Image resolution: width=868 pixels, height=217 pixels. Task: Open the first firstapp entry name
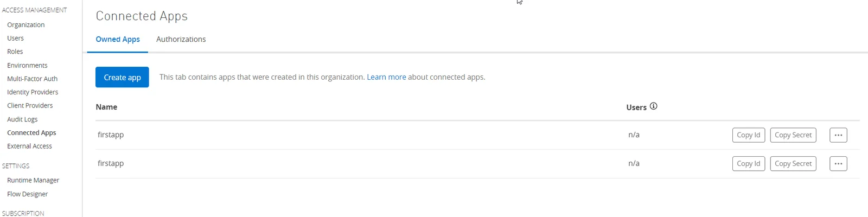[x=111, y=135]
